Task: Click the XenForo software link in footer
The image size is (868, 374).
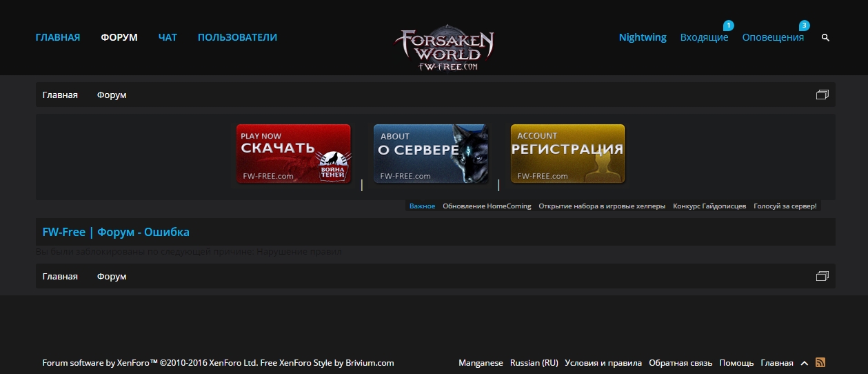Action: pos(149,362)
